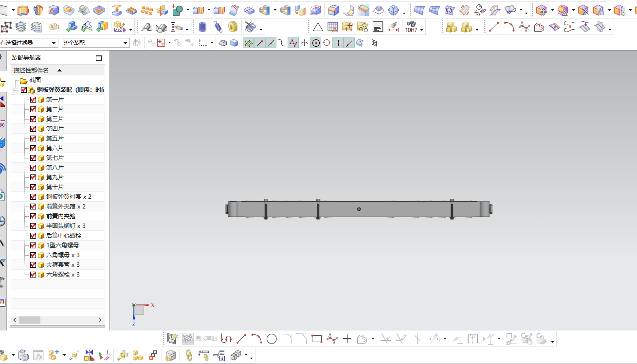Click the Add Component icon
The image size is (637, 364).
point(54,356)
